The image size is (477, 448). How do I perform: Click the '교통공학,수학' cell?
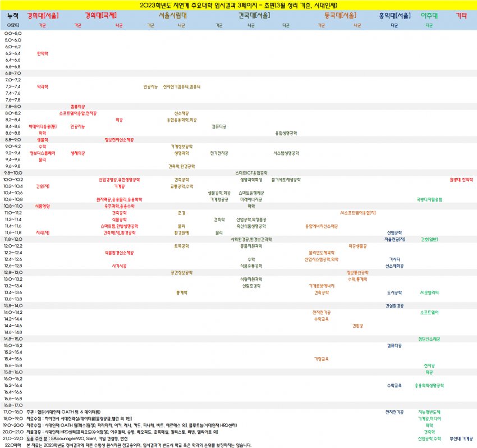(182, 186)
